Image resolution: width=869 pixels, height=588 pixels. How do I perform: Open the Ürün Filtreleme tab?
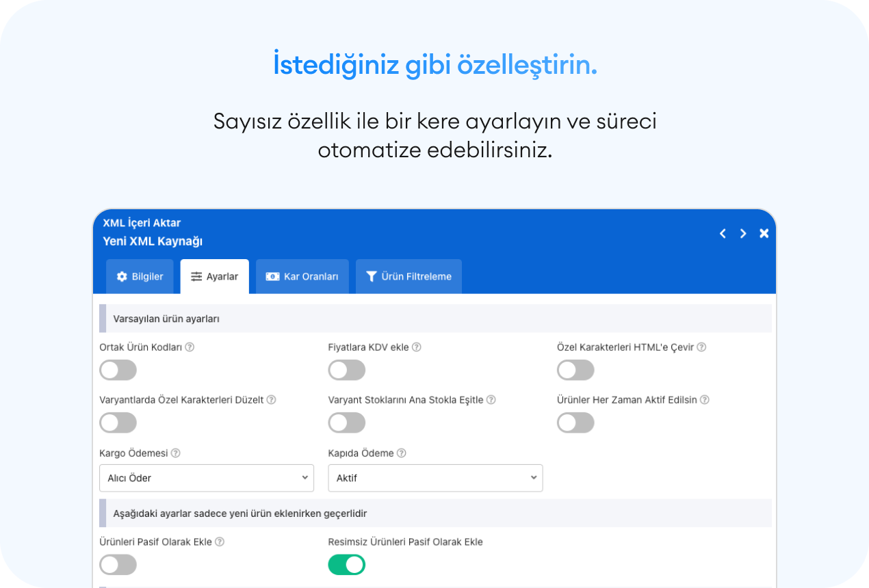pos(408,276)
